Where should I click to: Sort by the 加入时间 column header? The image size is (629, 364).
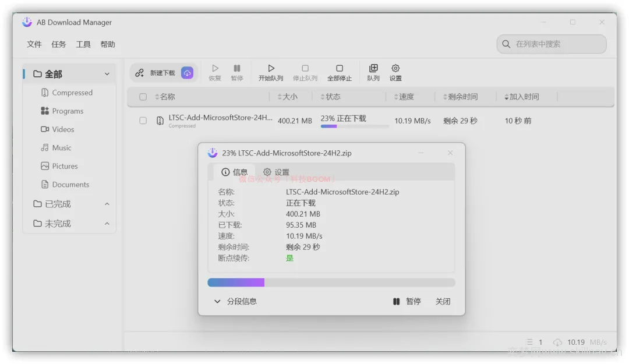click(x=521, y=97)
